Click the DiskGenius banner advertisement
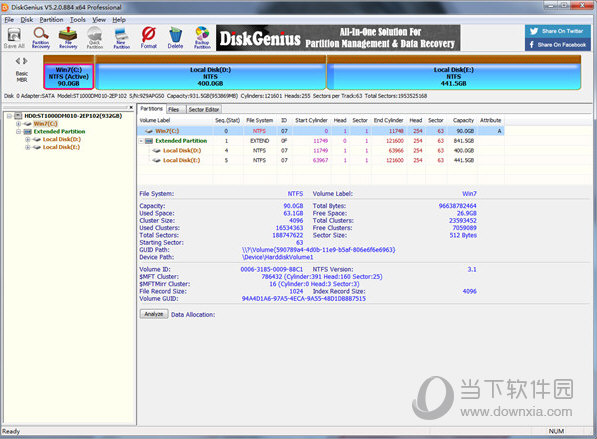Viewport: 597px width, 439px height. [x=338, y=38]
